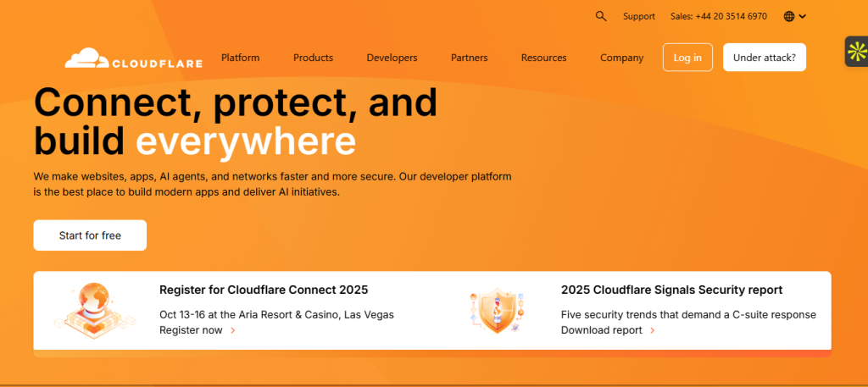
Task: Click the Log in button
Action: [687, 58]
